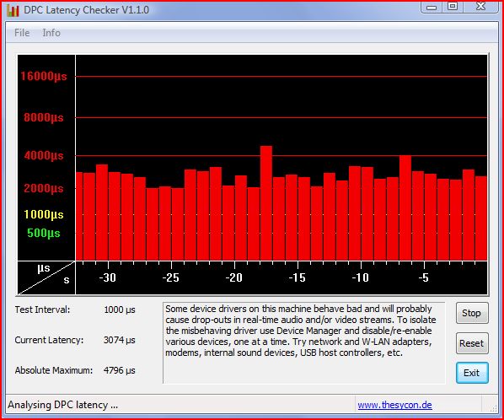The image size is (504, 420).
Task: Click the -5 seconds axis marker
Action: pyautogui.click(x=424, y=277)
